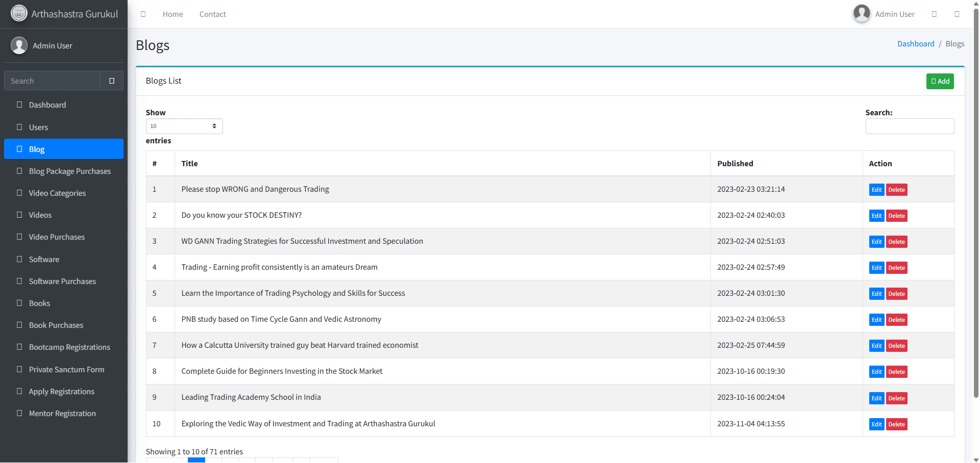
Task: Click the far-right top navbar icon
Action: (957, 14)
